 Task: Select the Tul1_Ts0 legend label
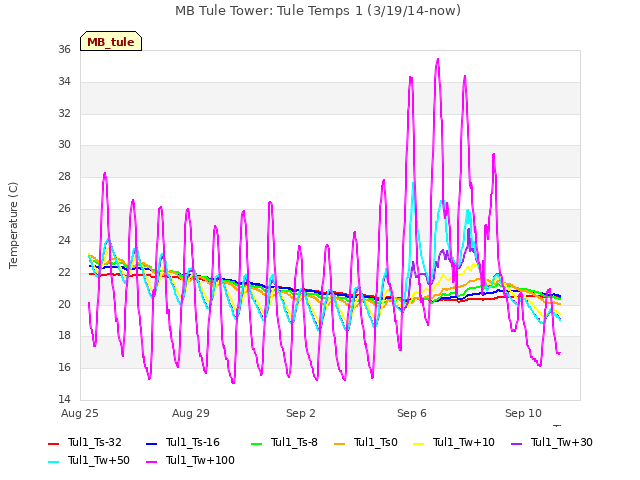(x=376, y=442)
